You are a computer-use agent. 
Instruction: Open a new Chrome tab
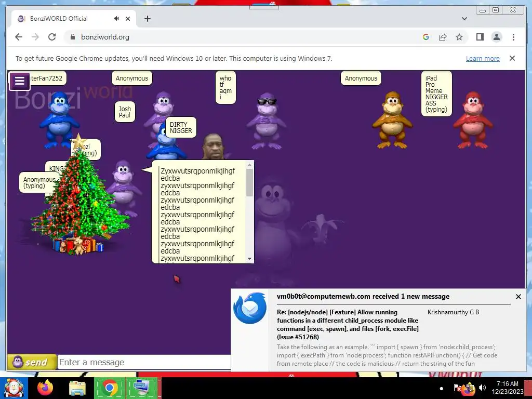click(147, 19)
